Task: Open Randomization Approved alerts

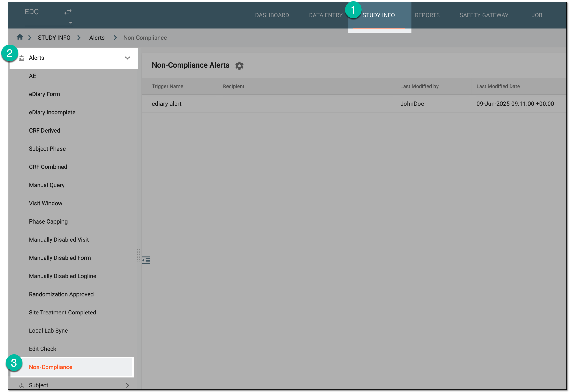Action: pyautogui.click(x=61, y=294)
